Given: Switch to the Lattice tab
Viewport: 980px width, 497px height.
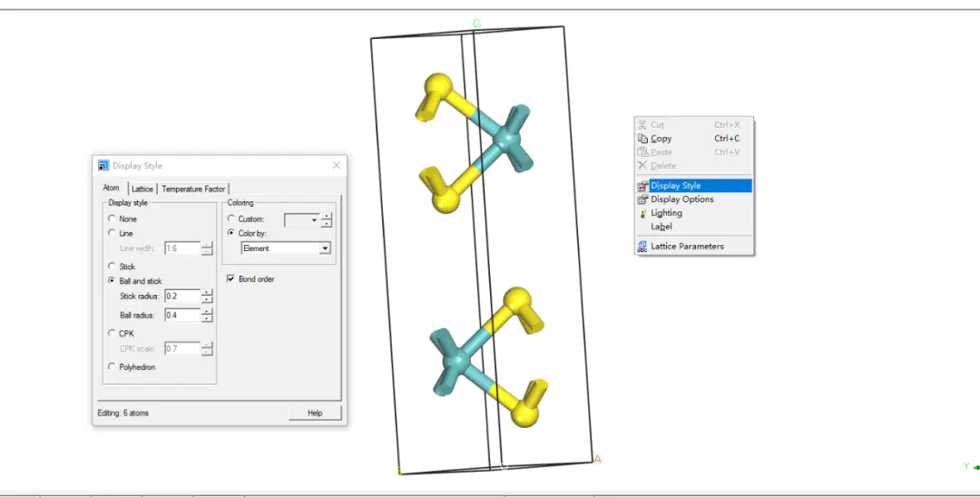Looking at the screenshot, I should (x=142, y=189).
